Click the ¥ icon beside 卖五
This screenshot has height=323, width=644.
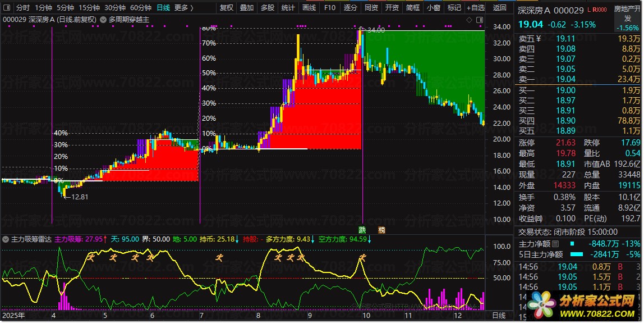coord(539,39)
